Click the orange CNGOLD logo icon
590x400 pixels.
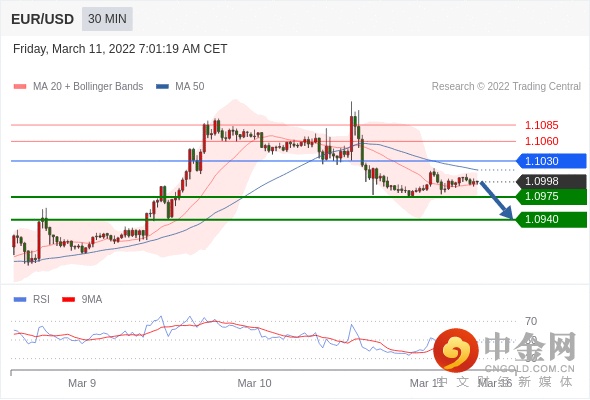point(456,350)
